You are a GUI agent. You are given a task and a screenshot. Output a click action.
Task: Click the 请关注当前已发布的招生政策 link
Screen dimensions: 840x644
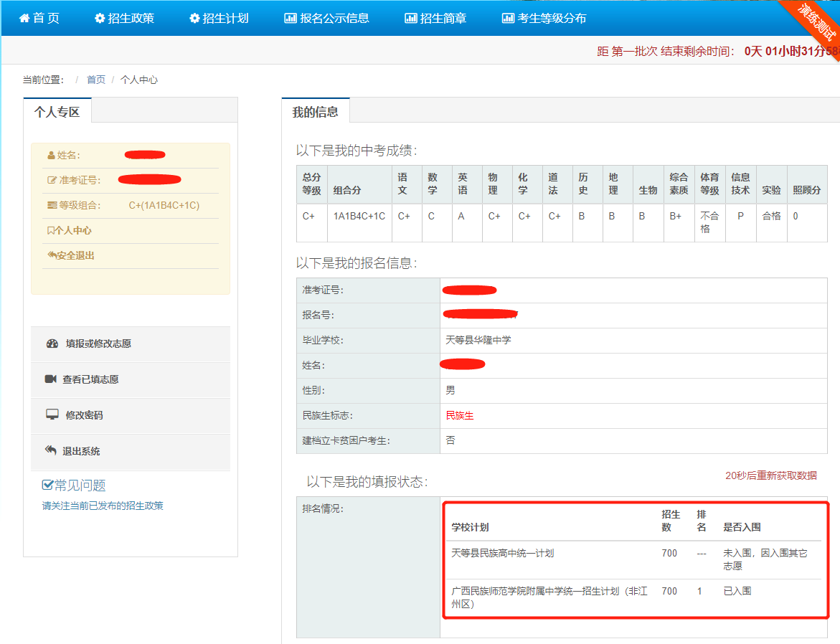(103, 506)
